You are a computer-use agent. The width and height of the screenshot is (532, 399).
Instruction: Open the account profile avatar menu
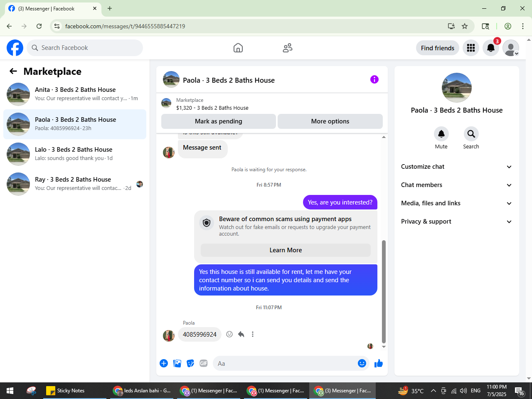pos(511,48)
